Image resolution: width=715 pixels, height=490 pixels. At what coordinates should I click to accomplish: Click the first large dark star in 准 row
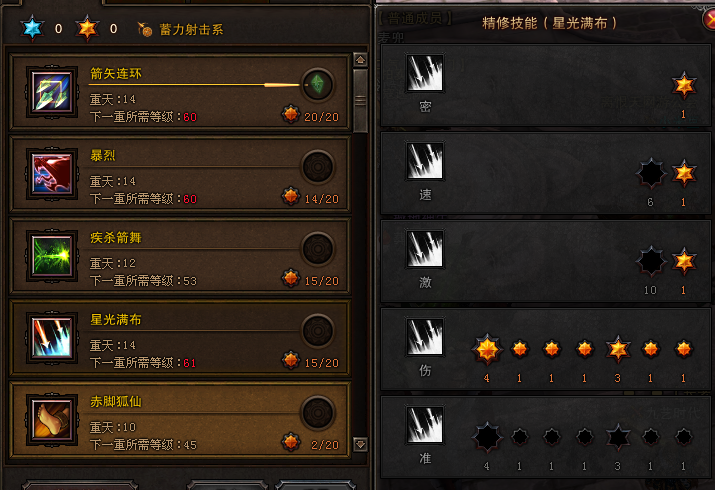pyautogui.click(x=487, y=437)
